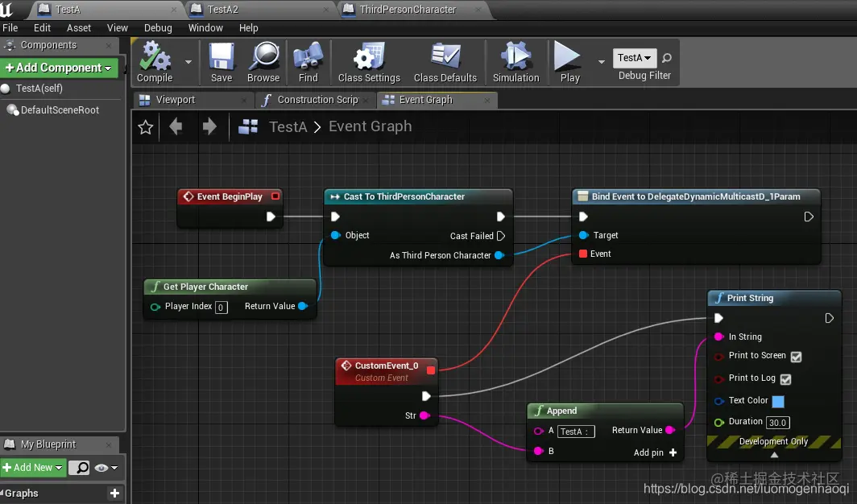The height and width of the screenshot is (504, 857).
Task: Click Bind Event red Event pin
Action: [x=583, y=254]
